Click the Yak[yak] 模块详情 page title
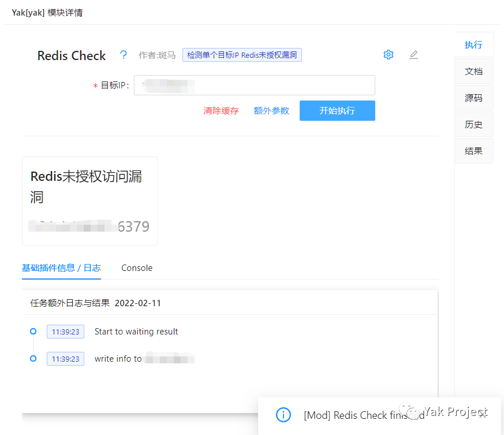This screenshot has height=435, width=504. [47, 13]
